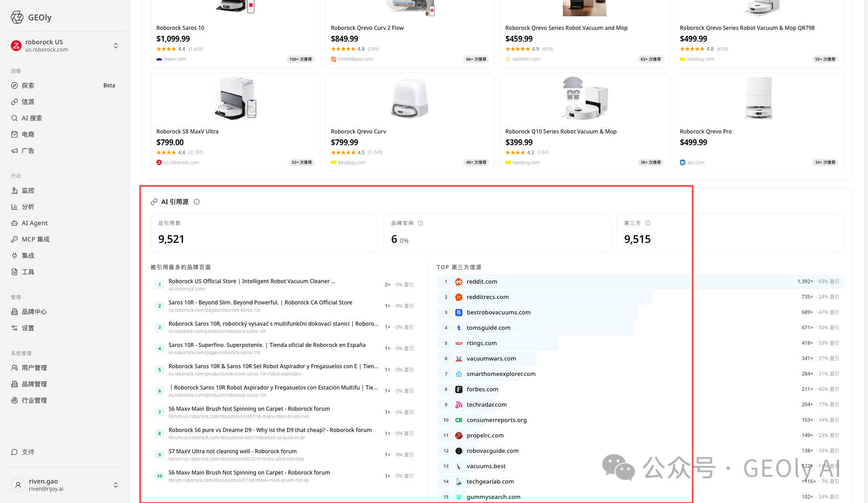Click the lowes.com seller label
868x503 pixels.
pyautogui.click(x=175, y=59)
